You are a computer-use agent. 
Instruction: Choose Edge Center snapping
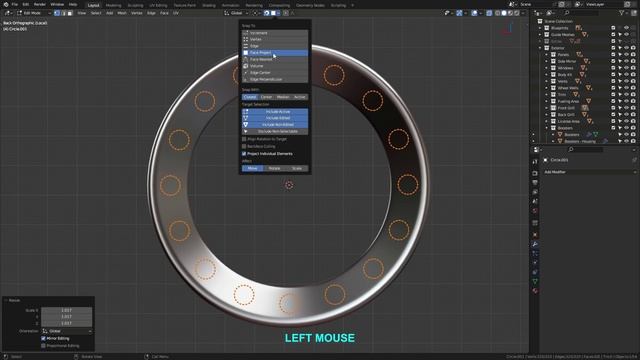(x=275, y=73)
